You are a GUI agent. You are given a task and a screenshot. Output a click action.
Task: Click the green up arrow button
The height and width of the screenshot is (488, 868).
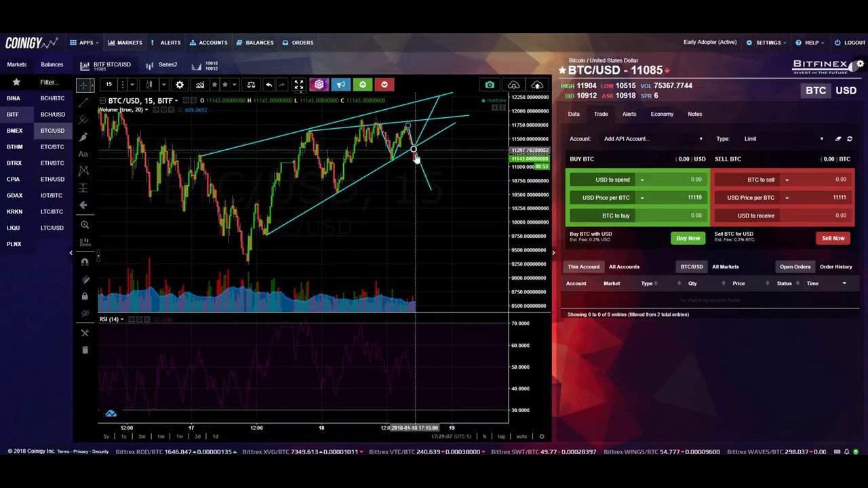click(x=363, y=85)
